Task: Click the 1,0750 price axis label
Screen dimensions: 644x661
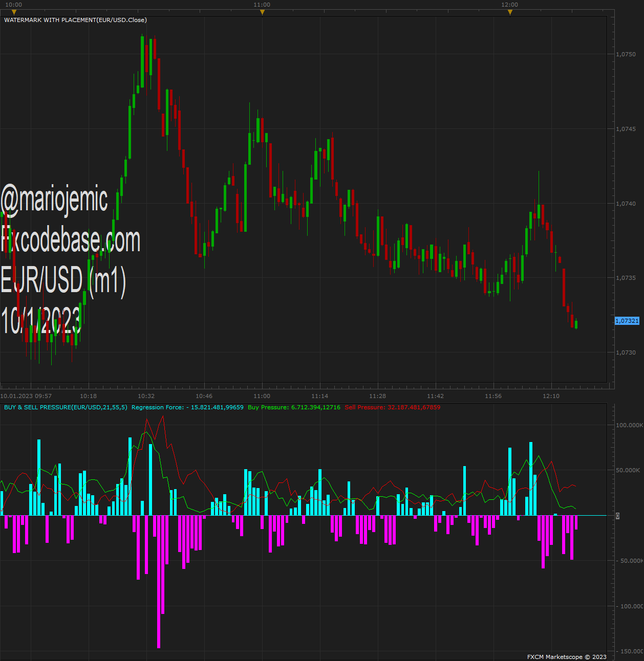Action: [x=626, y=54]
